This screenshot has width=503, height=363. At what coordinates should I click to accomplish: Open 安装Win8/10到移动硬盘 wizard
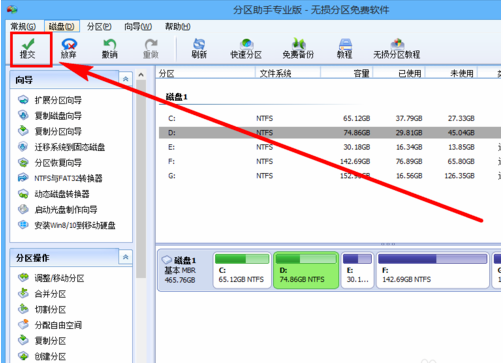[x=67, y=225]
